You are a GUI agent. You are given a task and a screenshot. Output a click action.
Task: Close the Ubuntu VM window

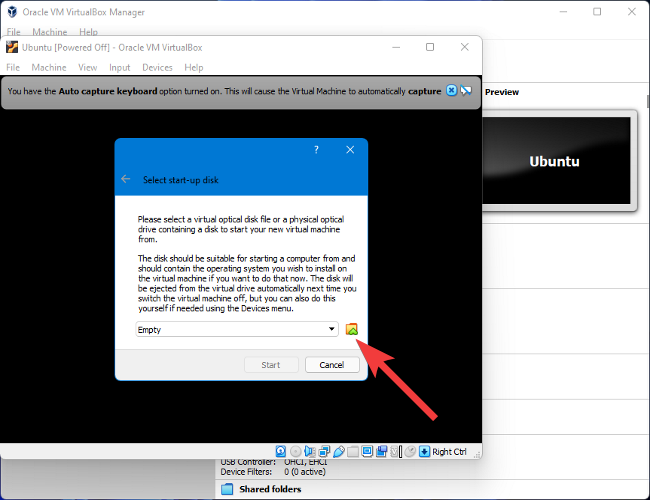click(465, 47)
